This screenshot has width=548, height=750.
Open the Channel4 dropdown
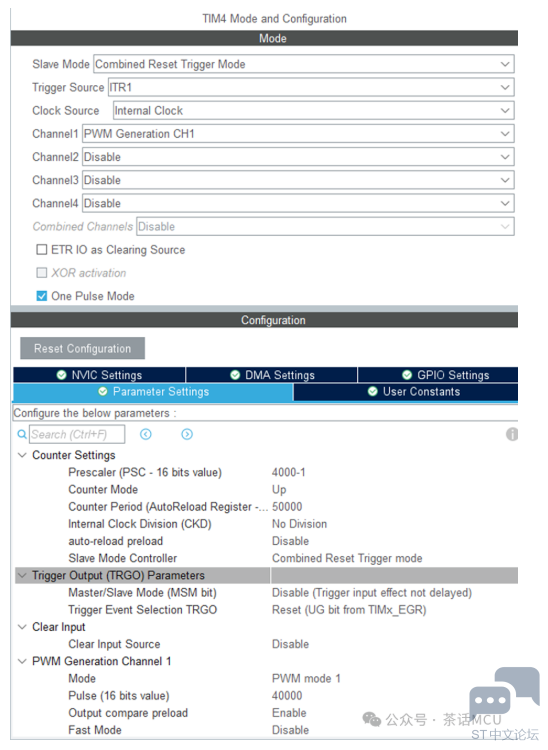tap(298, 203)
